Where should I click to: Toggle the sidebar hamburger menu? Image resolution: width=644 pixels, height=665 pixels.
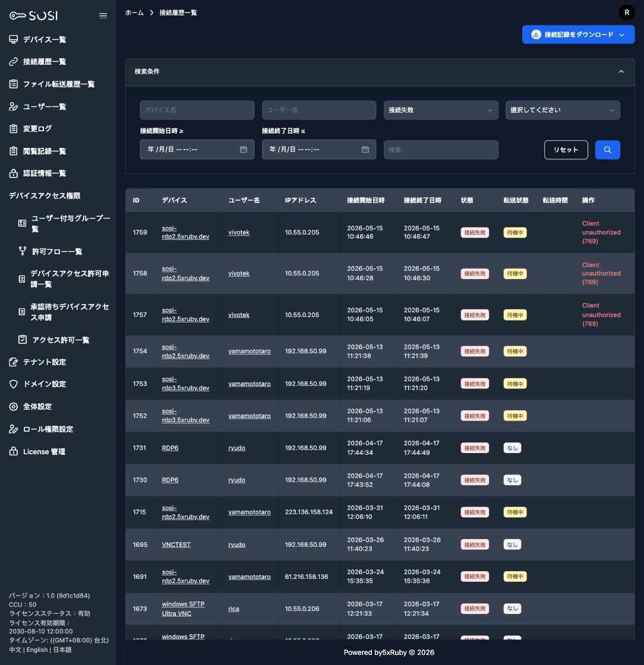click(x=103, y=15)
